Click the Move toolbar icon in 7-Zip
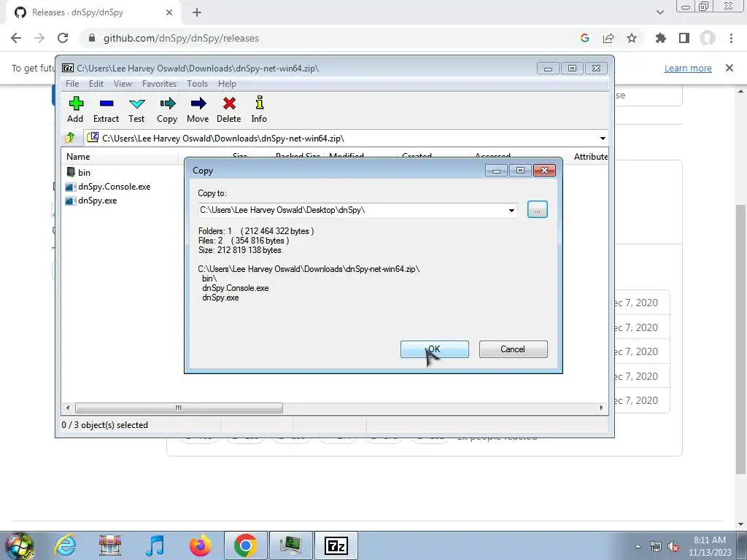 [198, 109]
